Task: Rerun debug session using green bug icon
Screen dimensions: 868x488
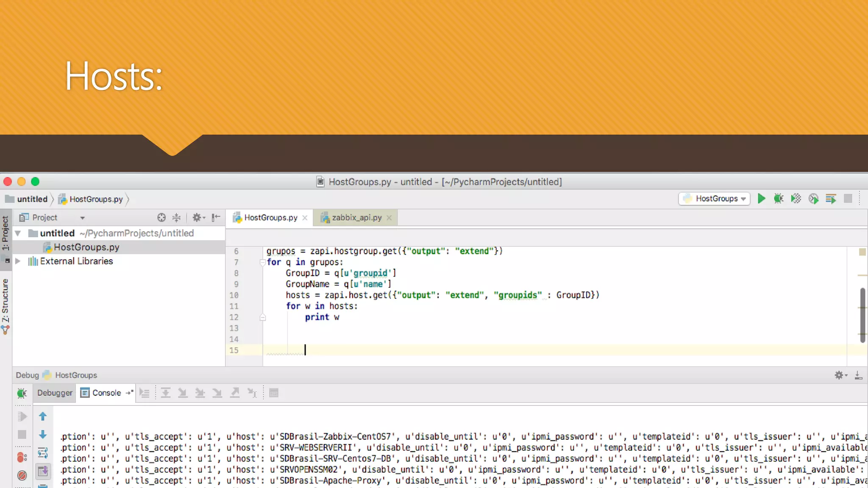Action: pyautogui.click(x=22, y=393)
